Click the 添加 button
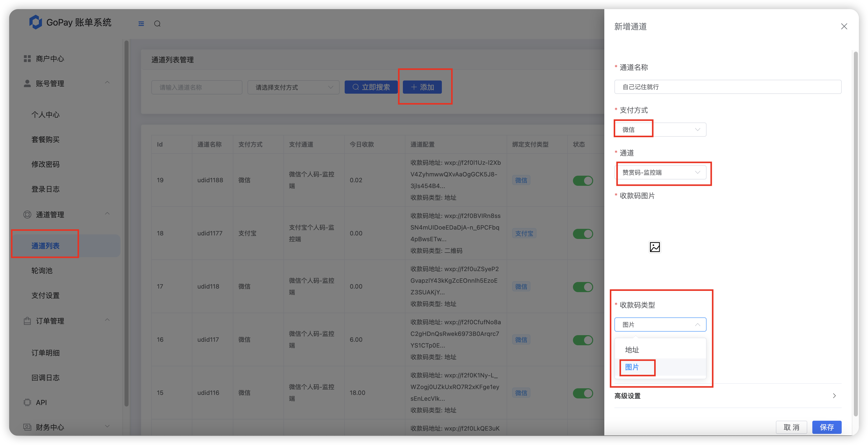This screenshot has height=445, width=868. click(422, 87)
